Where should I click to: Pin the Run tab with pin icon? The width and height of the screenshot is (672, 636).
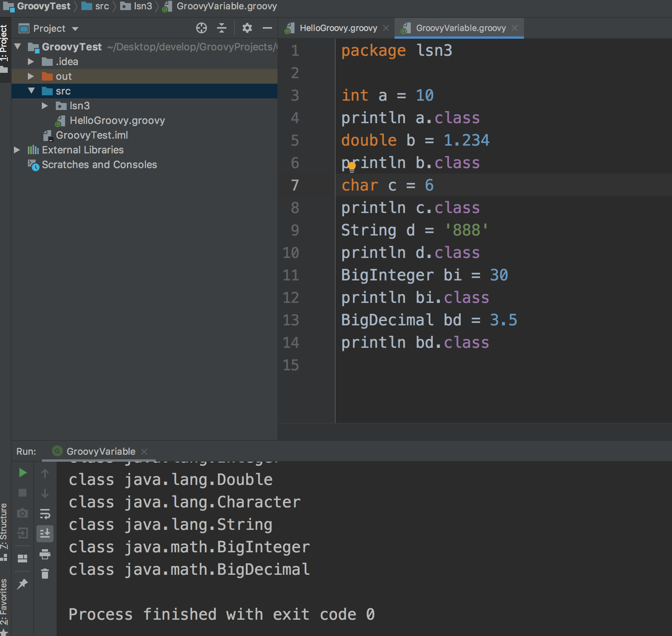[23, 584]
